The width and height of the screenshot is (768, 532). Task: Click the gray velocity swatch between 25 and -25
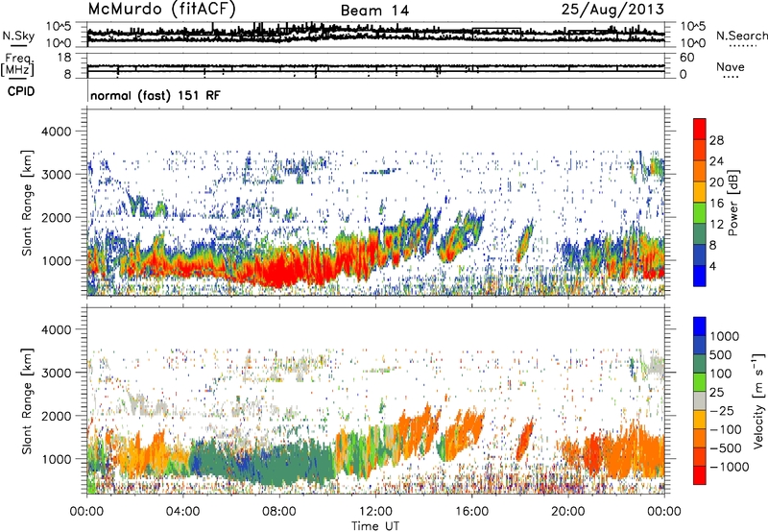pyautogui.click(x=700, y=401)
